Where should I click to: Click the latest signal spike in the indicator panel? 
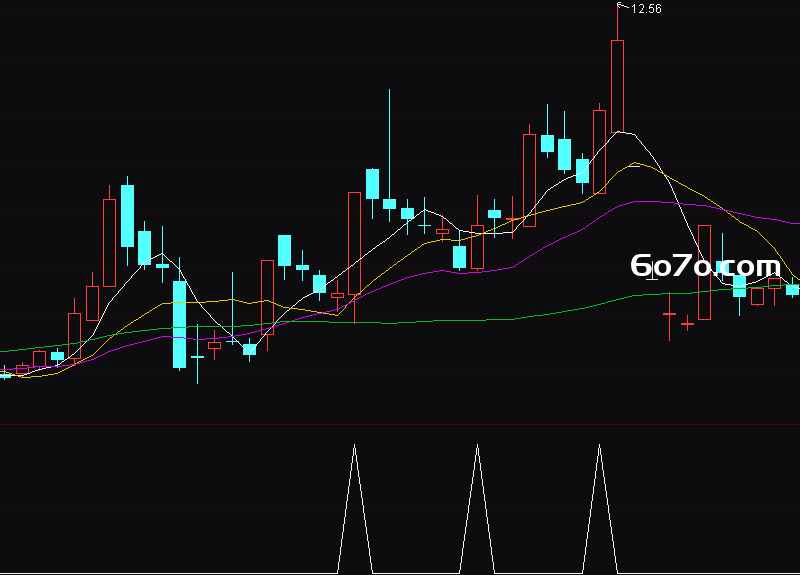pyautogui.click(x=599, y=509)
